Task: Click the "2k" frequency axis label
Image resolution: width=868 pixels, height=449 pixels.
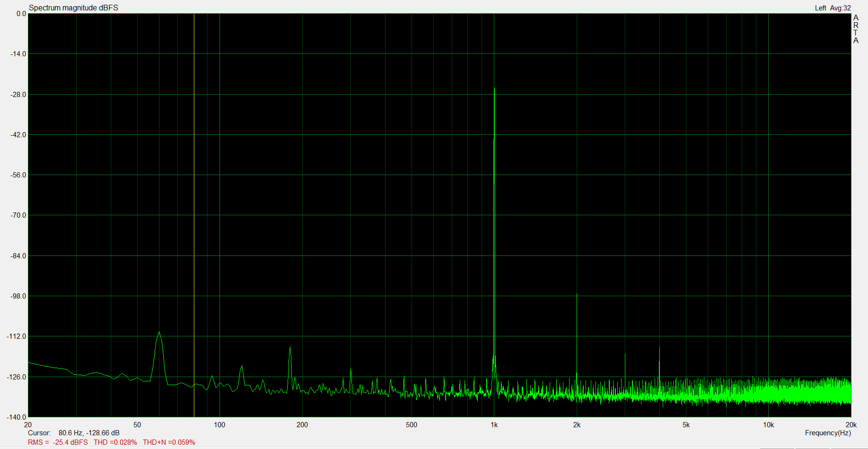Action: click(x=577, y=425)
